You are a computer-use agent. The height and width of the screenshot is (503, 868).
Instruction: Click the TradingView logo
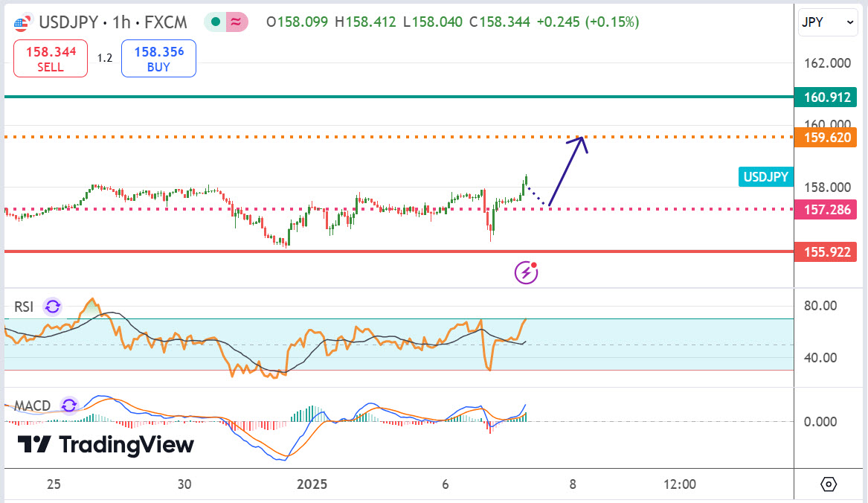(106, 445)
